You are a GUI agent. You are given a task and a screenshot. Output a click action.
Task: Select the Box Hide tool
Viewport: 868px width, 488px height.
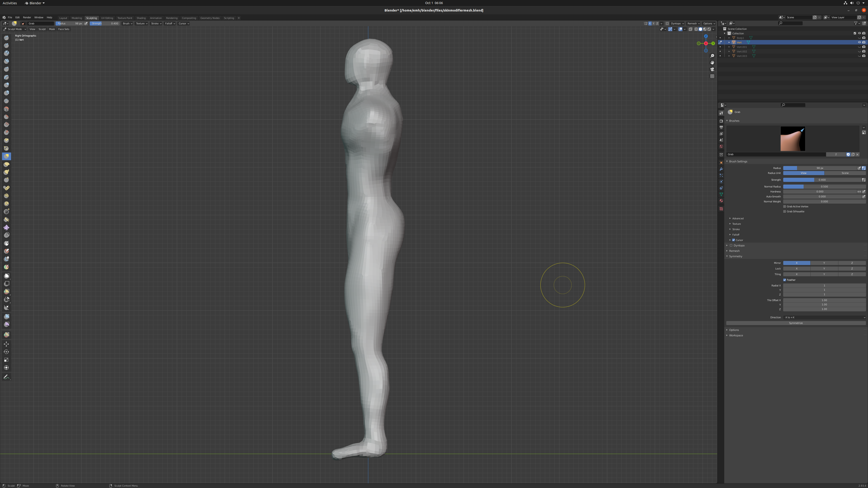coord(6,284)
